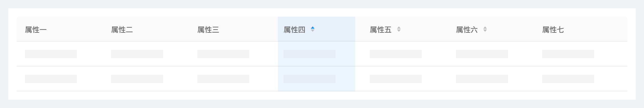Click first row placeholder under 属性七

pyautogui.click(x=568, y=54)
